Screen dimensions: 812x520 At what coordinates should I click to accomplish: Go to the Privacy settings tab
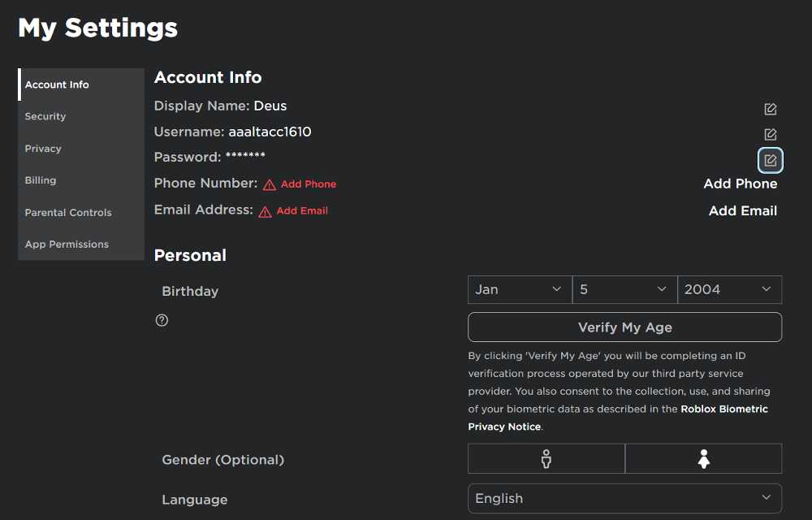click(x=80, y=149)
